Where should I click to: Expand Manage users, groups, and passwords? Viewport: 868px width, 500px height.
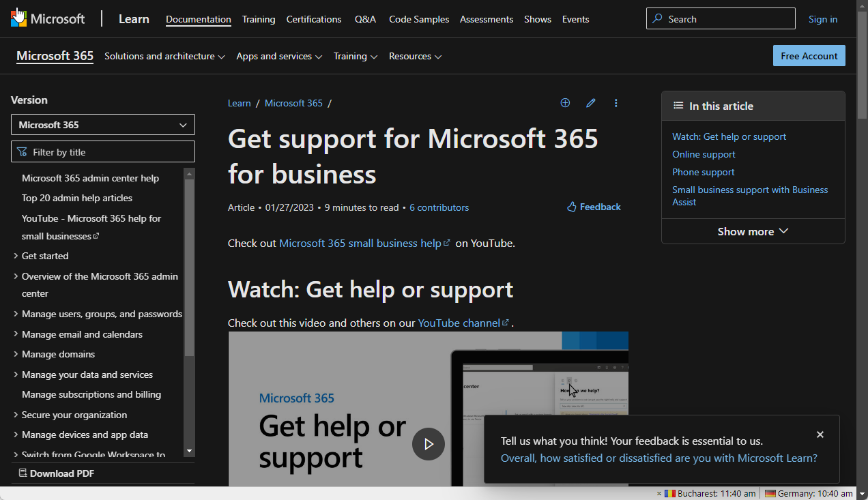point(16,314)
